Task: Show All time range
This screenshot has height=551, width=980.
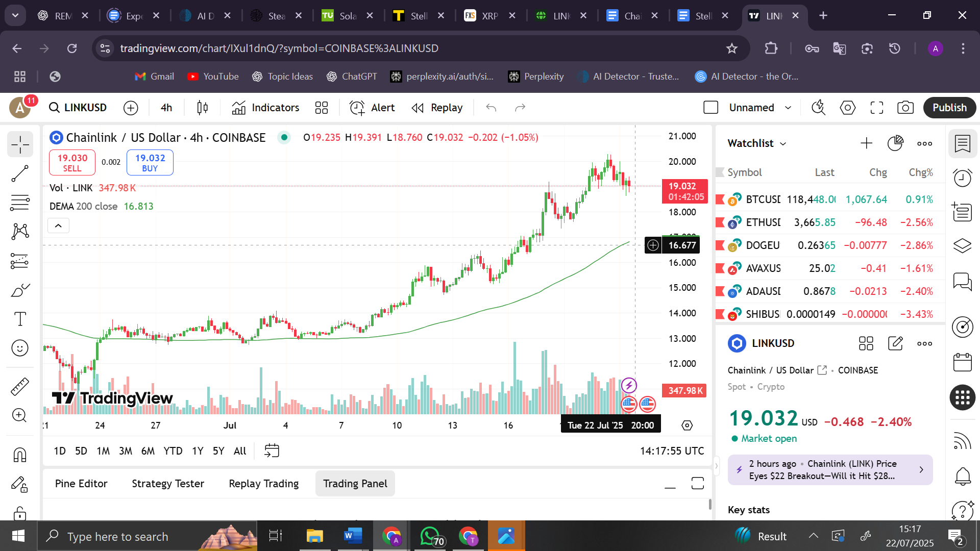Action: (240, 451)
